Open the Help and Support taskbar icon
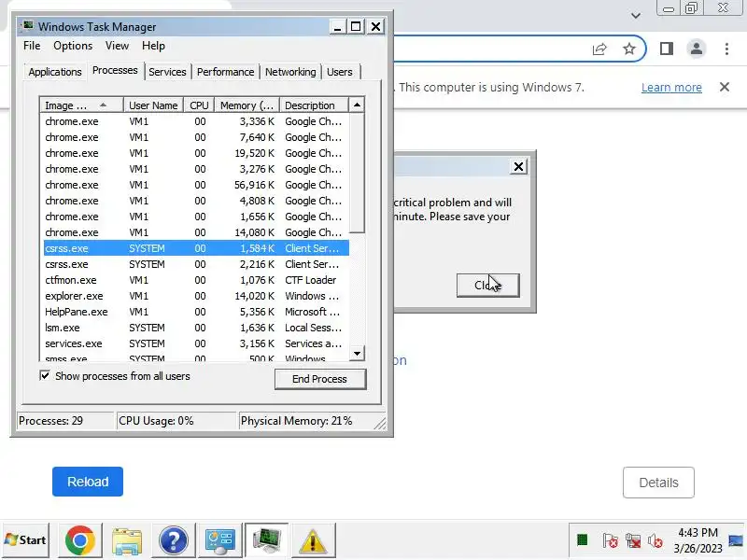Screen dimensions: 747x560 point(174,540)
